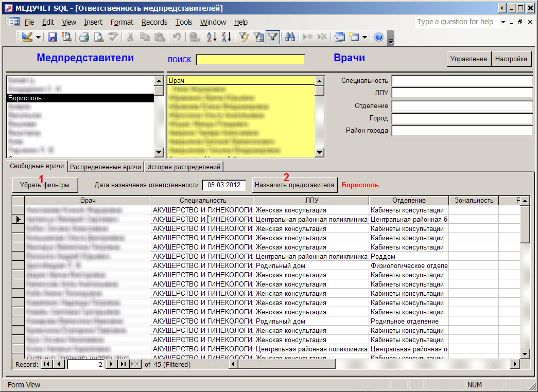The image size is (538, 392).
Task: Go to last record navigation button
Action: click(123, 364)
